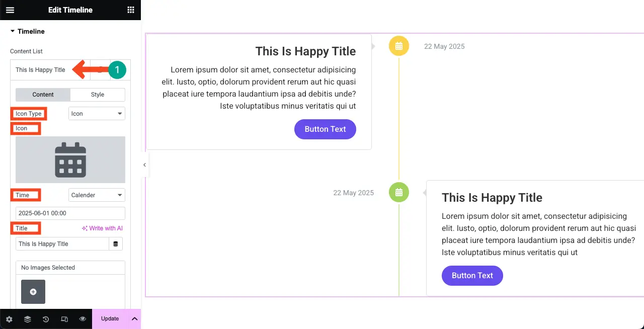Click the green calendar timeline marker
This screenshot has height=329, width=644.
pyautogui.click(x=399, y=192)
